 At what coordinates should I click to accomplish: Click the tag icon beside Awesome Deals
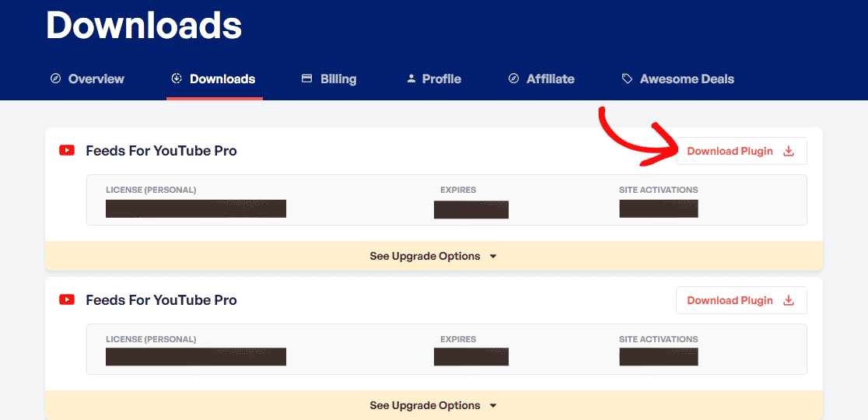627,79
